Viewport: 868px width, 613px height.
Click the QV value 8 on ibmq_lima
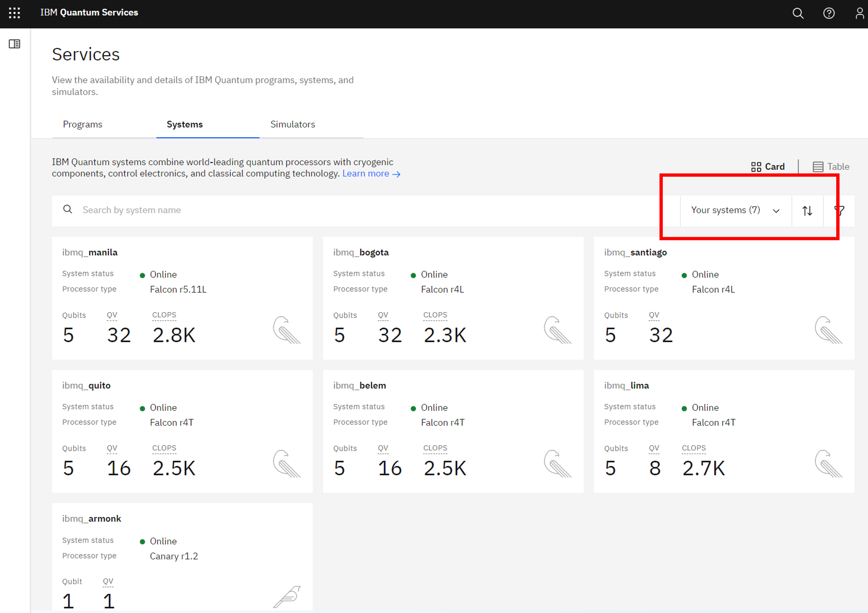[655, 469]
